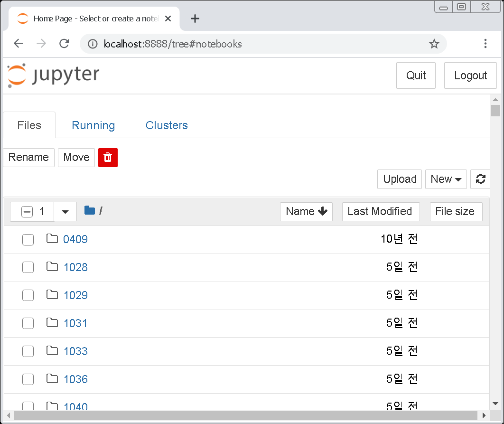Viewport: 504px width, 424px height.
Task: View site information icon in address bar
Action: tap(93, 44)
